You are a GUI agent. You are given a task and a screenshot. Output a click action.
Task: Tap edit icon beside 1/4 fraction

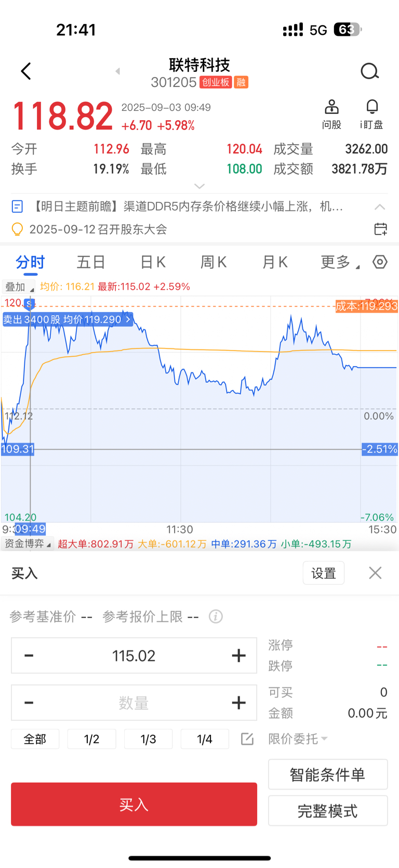[247, 739]
